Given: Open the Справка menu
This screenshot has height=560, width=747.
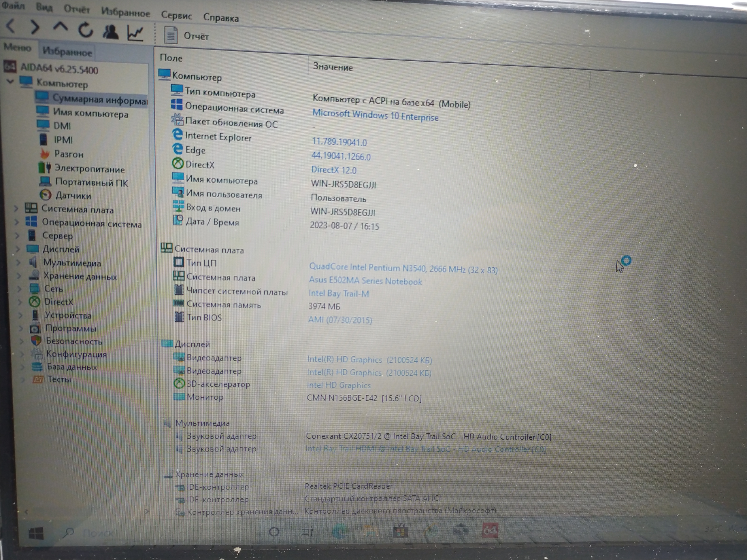Looking at the screenshot, I should point(221,18).
